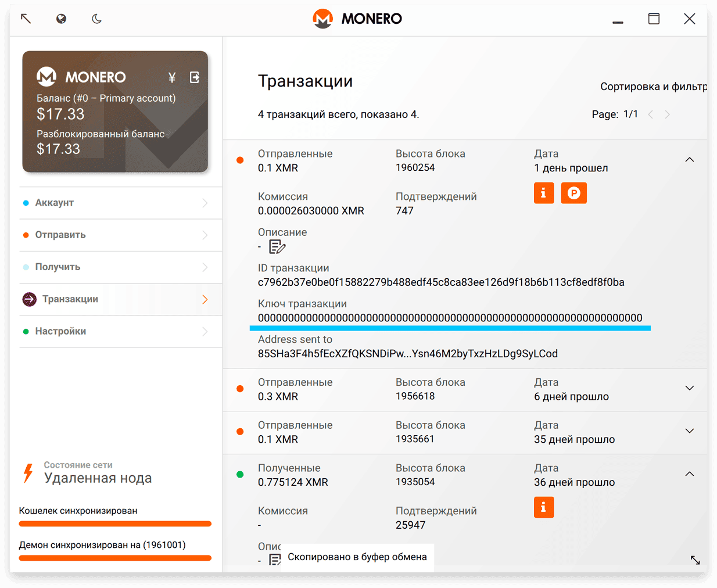Go to next transactions page arrow
The height and width of the screenshot is (588, 717).
[667, 114]
